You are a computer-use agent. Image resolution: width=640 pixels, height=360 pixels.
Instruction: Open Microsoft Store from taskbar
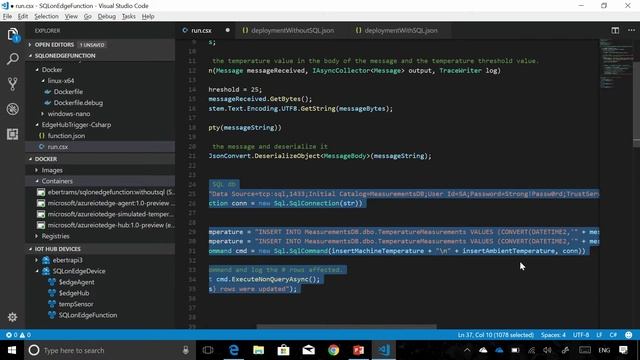(283, 350)
